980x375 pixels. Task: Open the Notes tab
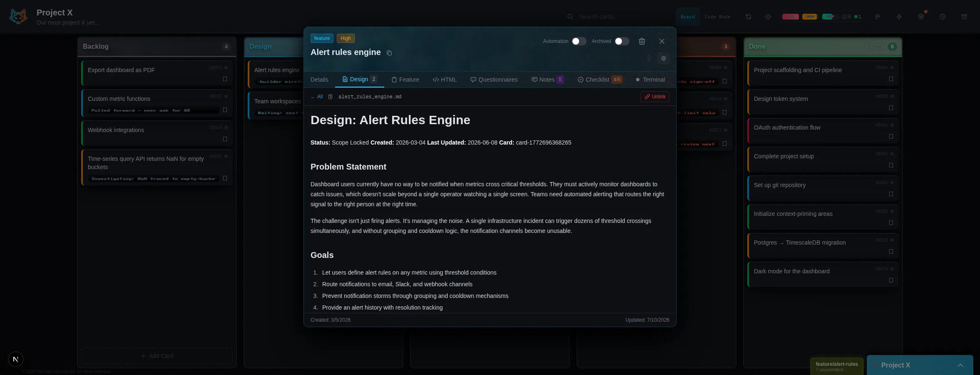click(x=547, y=80)
